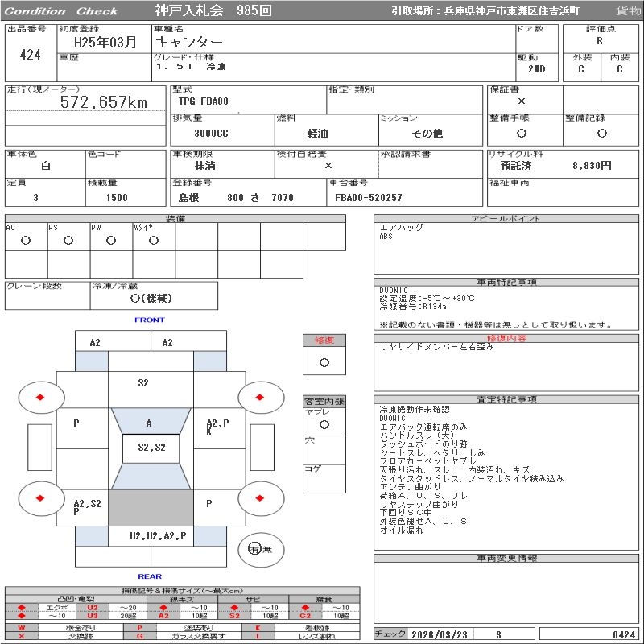Viewport: 644px width, 644px height.
Task: Click the mileage field 572,657km
Action: (x=103, y=103)
